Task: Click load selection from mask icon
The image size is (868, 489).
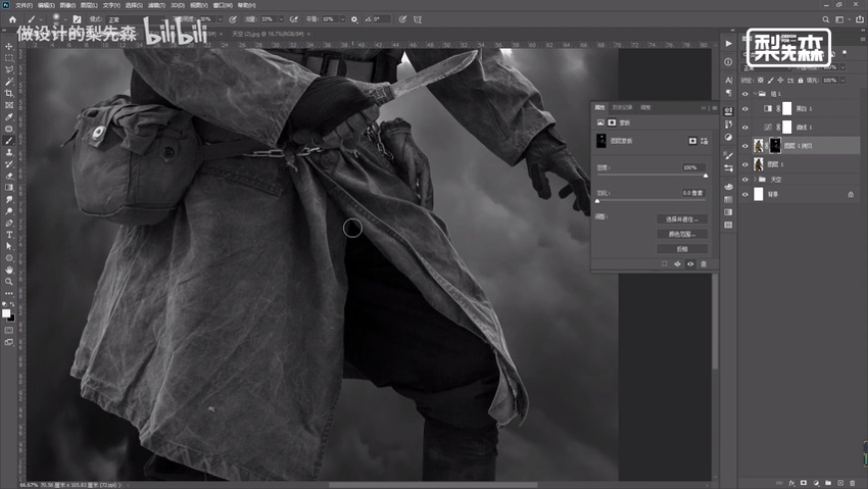Action: 664,264
